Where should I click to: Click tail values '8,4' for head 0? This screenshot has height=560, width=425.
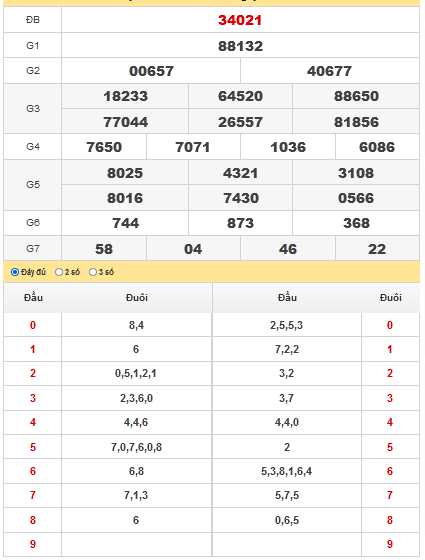coord(136,325)
